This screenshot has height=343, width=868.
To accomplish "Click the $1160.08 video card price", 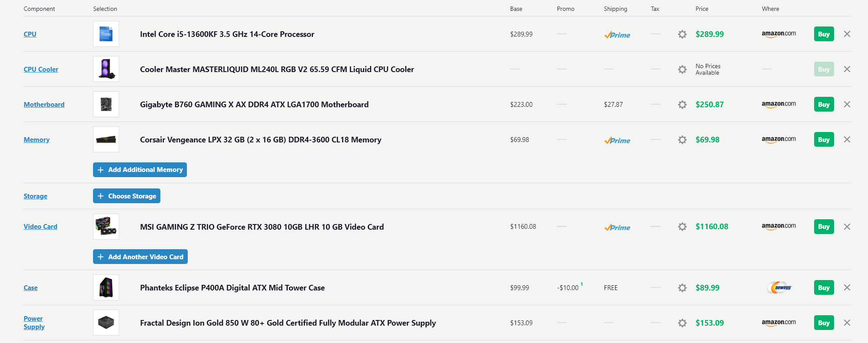I will [712, 226].
